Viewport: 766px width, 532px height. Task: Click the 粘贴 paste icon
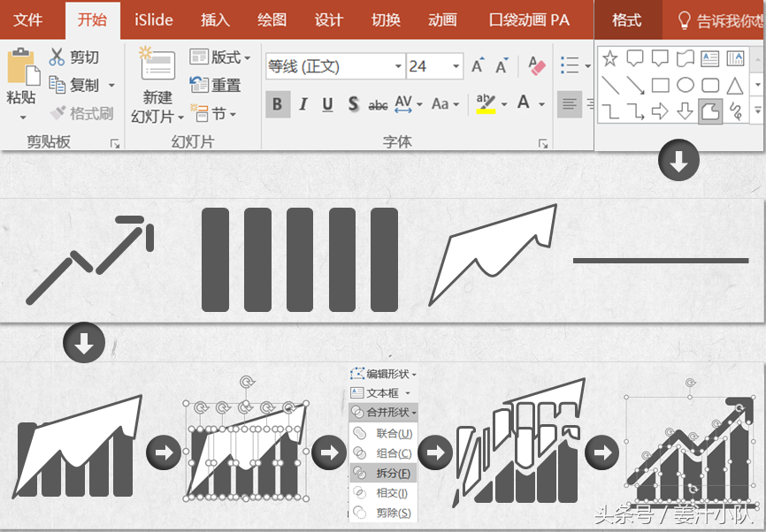click(x=23, y=67)
